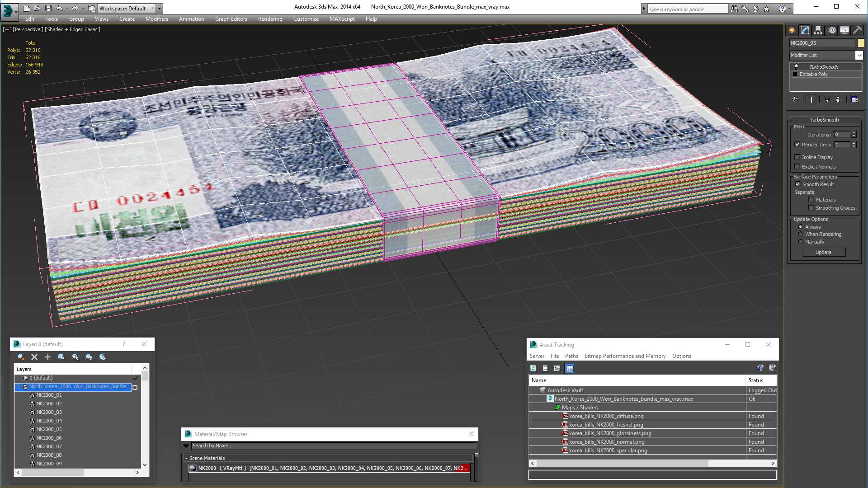
Task: Click the Shaded + Edged Faces viewport label
Action: coord(72,29)
